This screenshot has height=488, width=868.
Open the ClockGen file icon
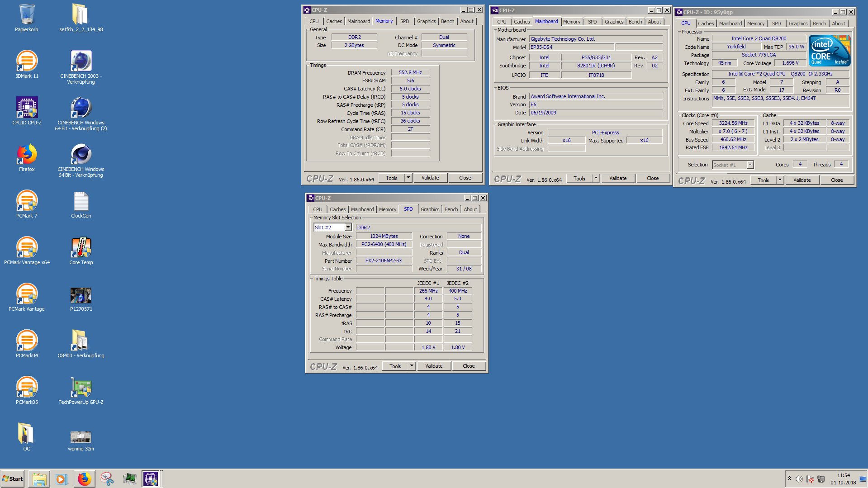point(81,205)
